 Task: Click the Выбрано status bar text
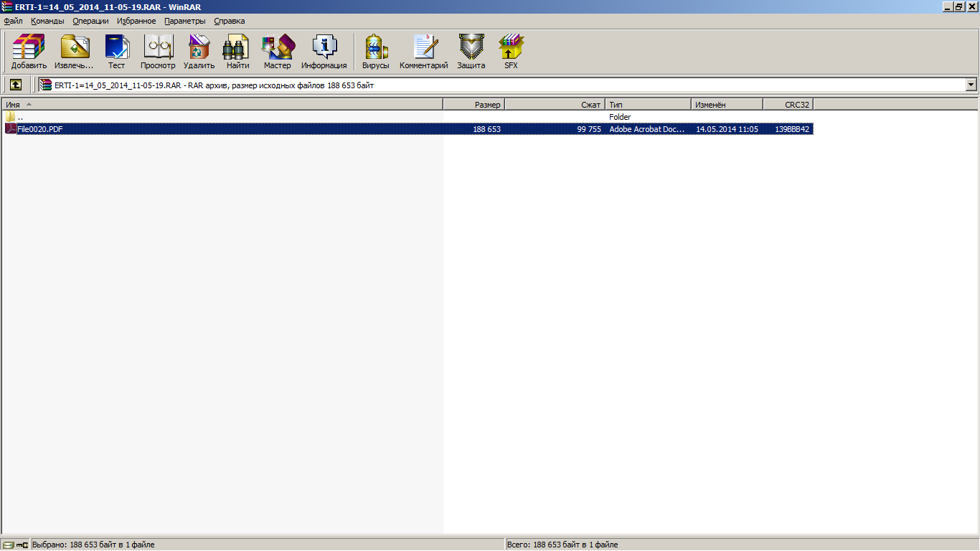pos(93,545)
